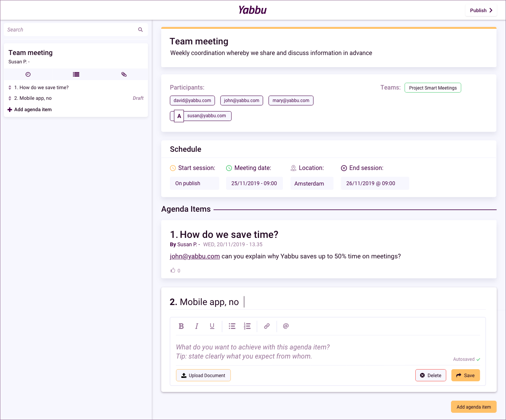Click the Yabbu logo

point(253,10)
